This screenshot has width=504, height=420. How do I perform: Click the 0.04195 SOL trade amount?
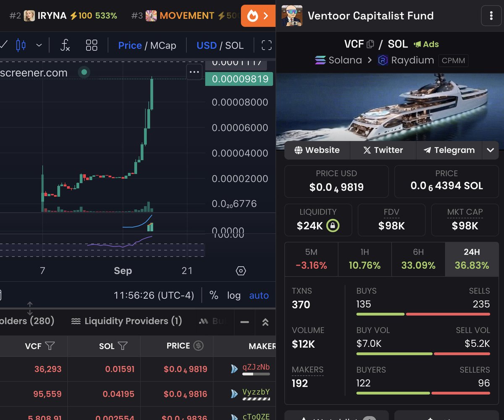click(118, 394)
